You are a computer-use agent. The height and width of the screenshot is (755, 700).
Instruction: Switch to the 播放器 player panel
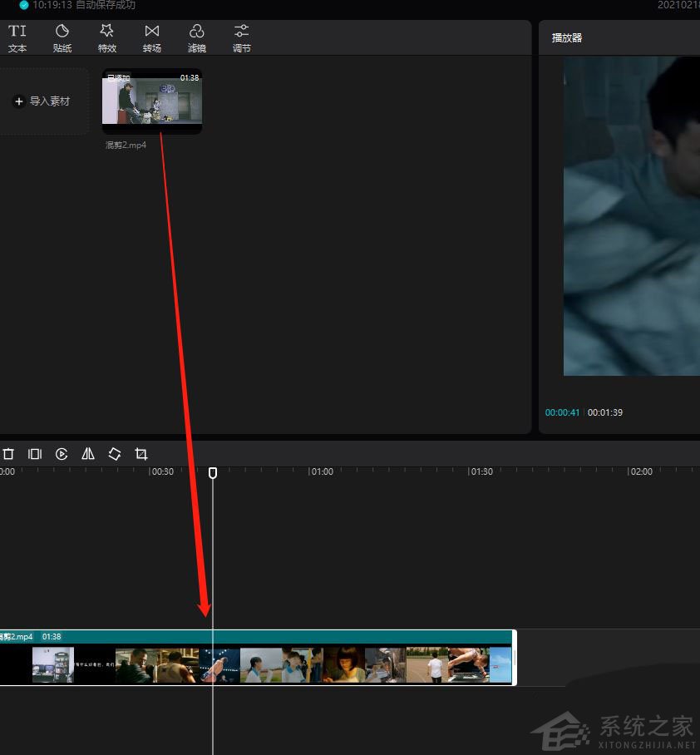566,37
